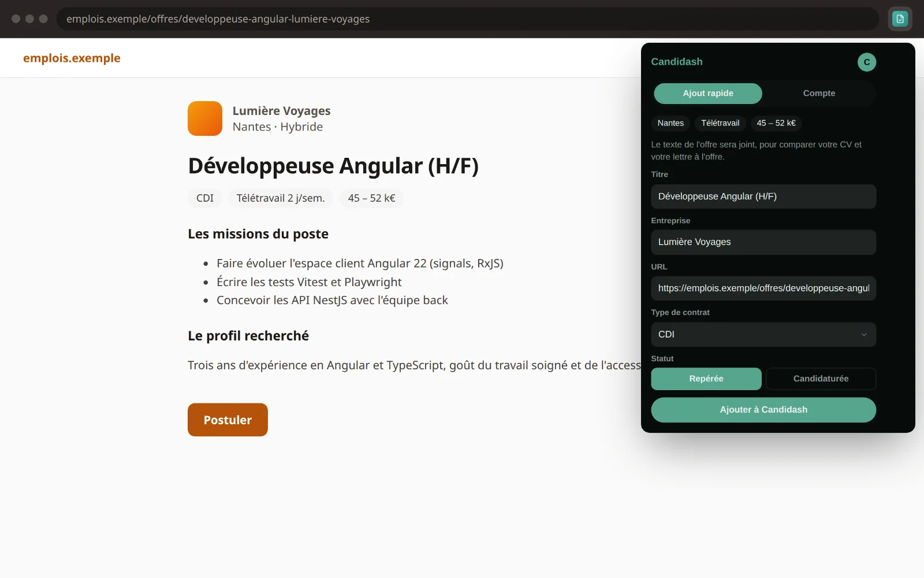Switch to the Ajout rapide tab
Screen dimensions: 924x578
tap(708, 93)
